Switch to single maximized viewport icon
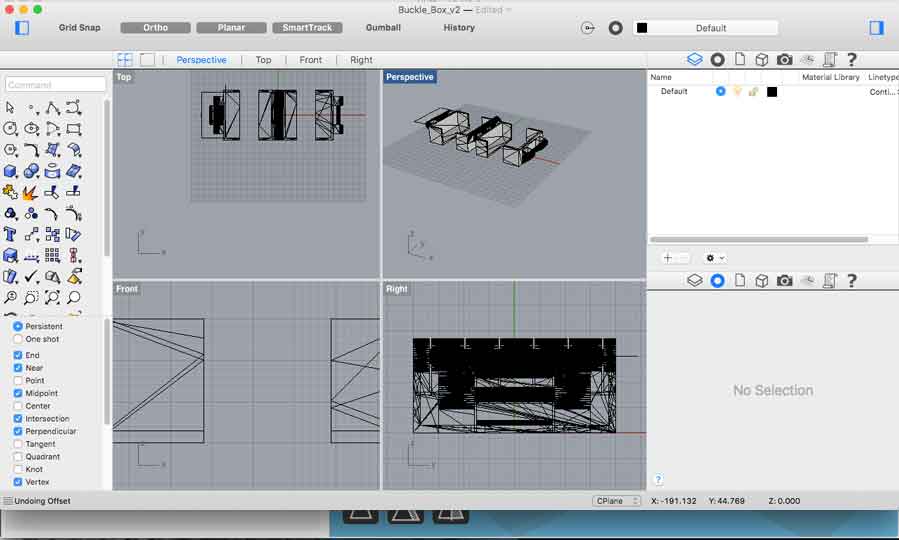The height and width of the screenshot is (540, 899). tap(147, 60)
